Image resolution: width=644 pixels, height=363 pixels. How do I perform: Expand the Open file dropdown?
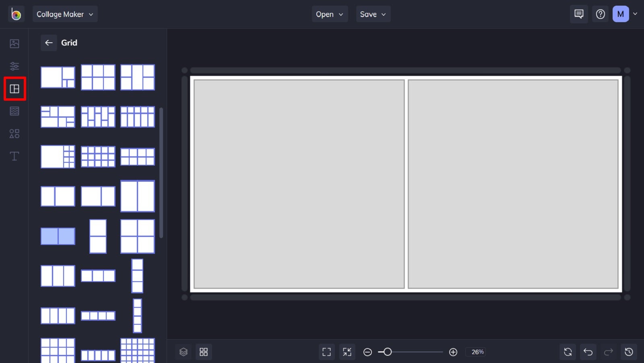point(330,14)
